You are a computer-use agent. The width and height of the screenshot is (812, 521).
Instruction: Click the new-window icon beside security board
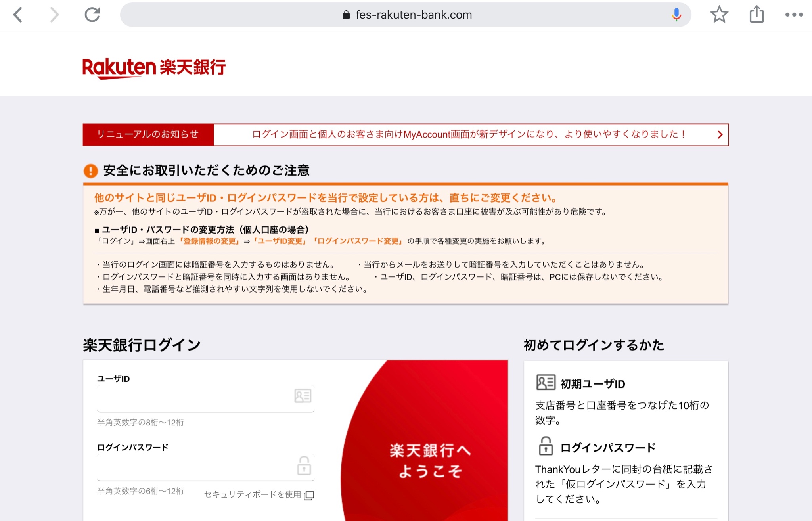(x=309, y=495)
